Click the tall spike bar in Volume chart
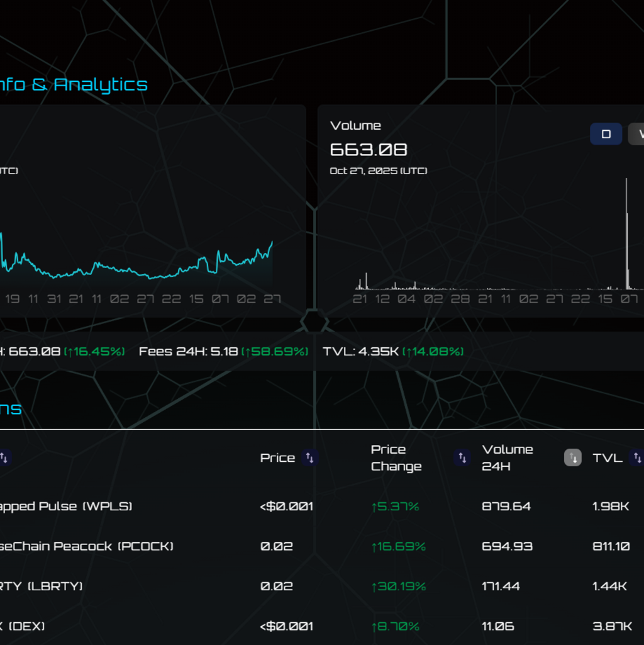Viewport: 644px width, 645px height. point(626,233)
